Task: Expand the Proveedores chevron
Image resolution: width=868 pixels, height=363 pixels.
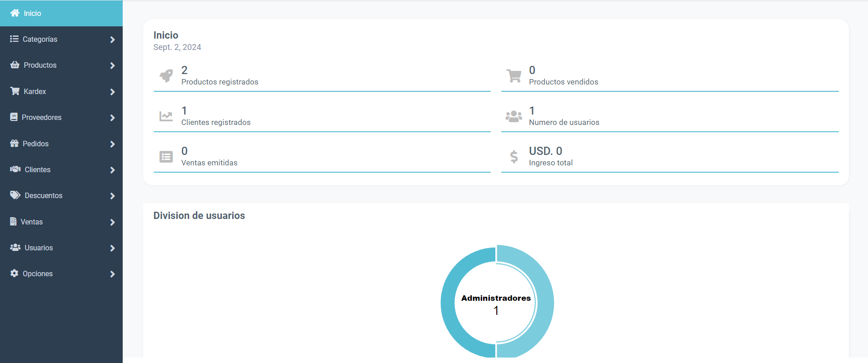Action: tap(112, 118)
